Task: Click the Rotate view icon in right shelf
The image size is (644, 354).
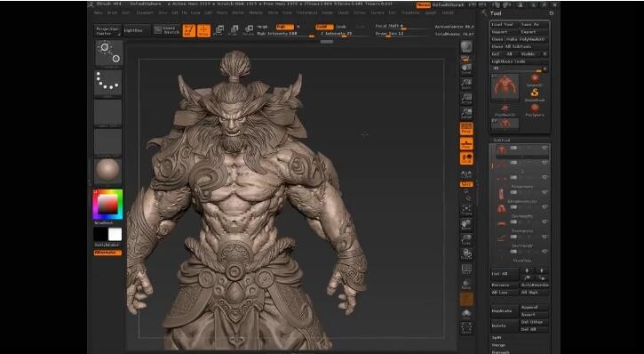Action: coord(466,254)
